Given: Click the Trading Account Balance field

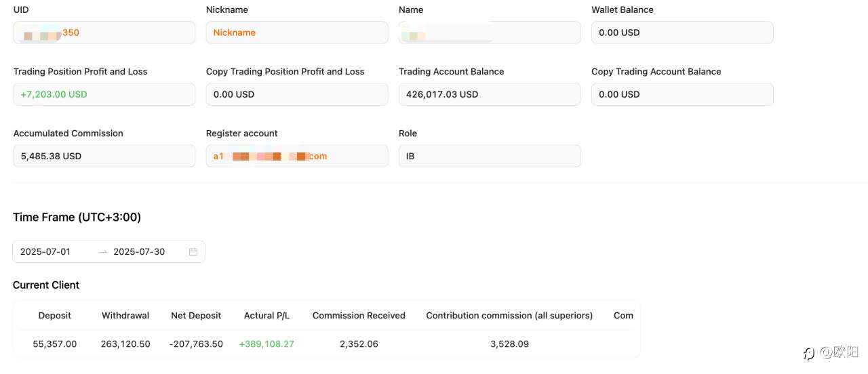Looking at the screenshot, I should [x=489, y=94].
